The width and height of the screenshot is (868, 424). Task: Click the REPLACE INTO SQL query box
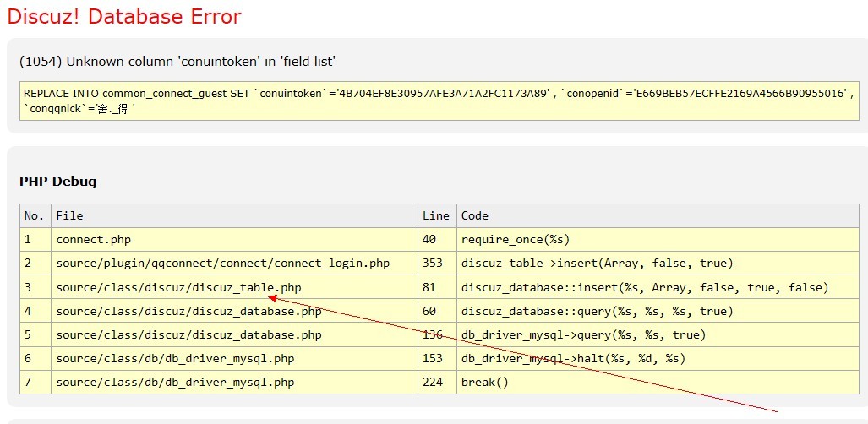point(439,101)
